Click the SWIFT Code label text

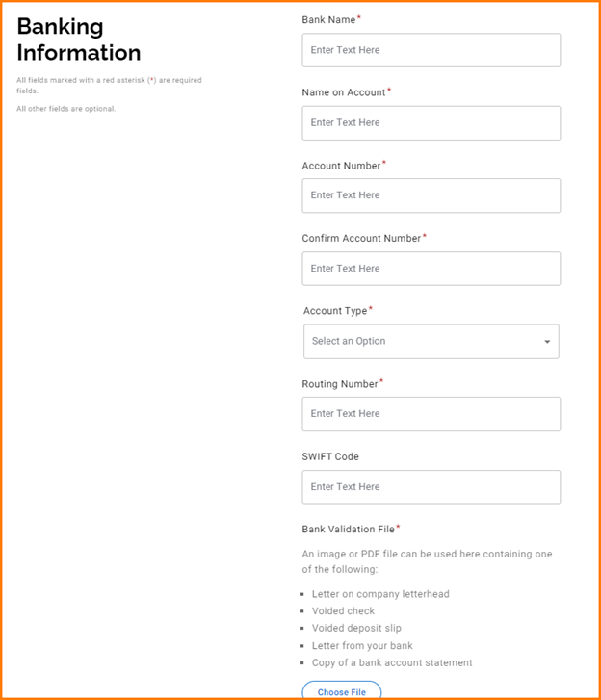(x=330, y=456)
